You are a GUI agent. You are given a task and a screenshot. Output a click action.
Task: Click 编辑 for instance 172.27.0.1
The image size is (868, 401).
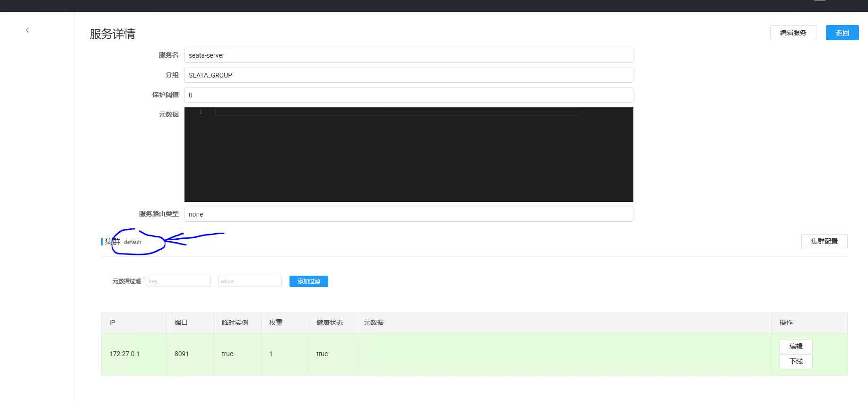tap(796, 346)
